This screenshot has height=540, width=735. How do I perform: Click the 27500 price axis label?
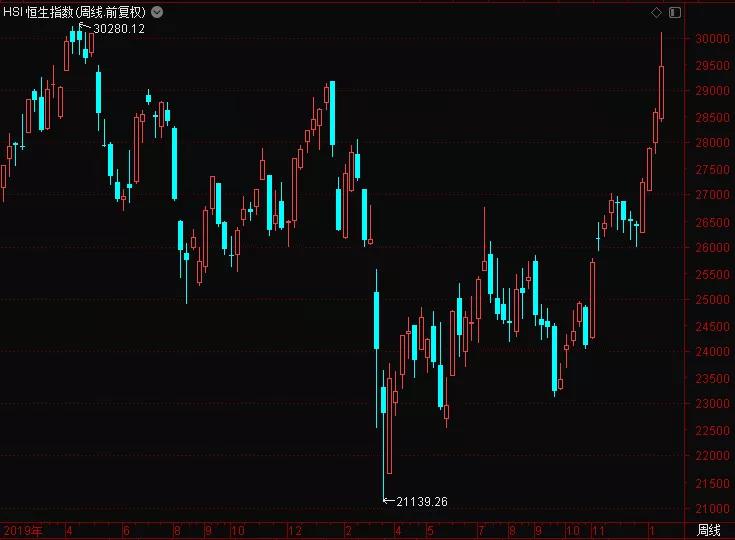pos(712,170)
